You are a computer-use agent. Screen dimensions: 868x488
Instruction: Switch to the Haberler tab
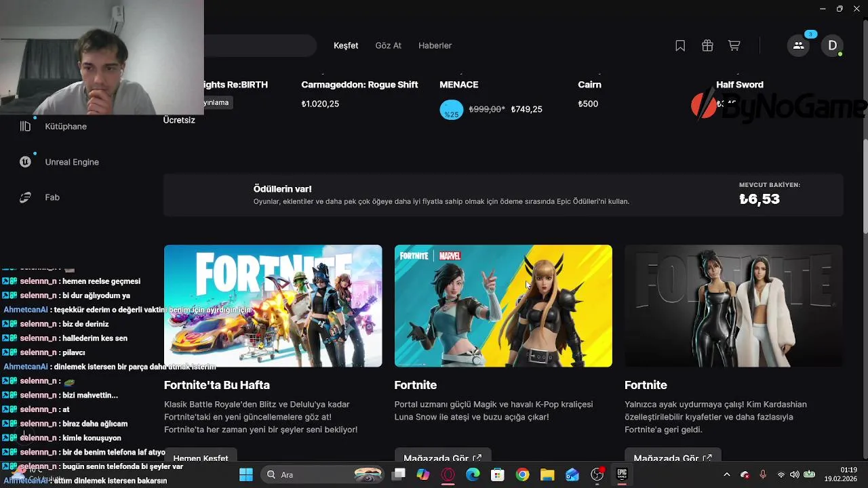(435, 45)
